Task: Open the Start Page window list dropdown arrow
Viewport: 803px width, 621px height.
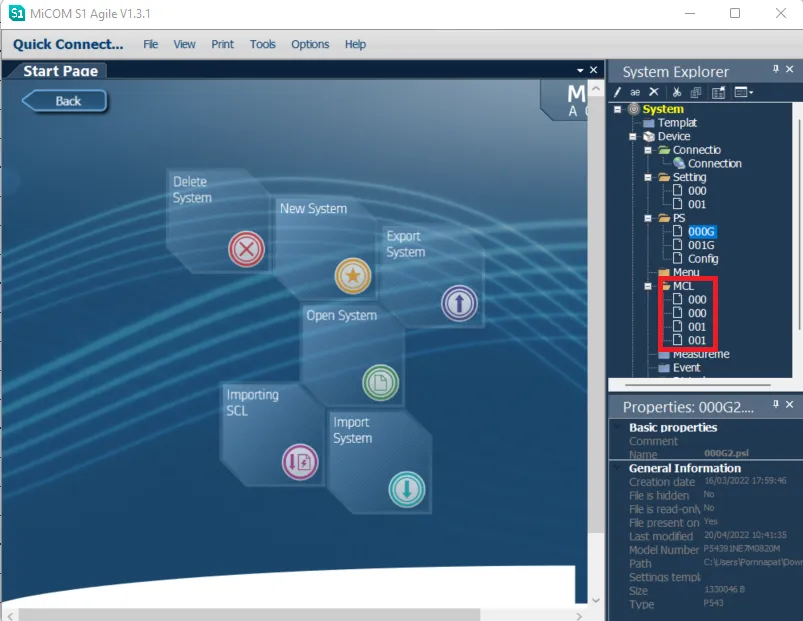Action: point(580,70)
